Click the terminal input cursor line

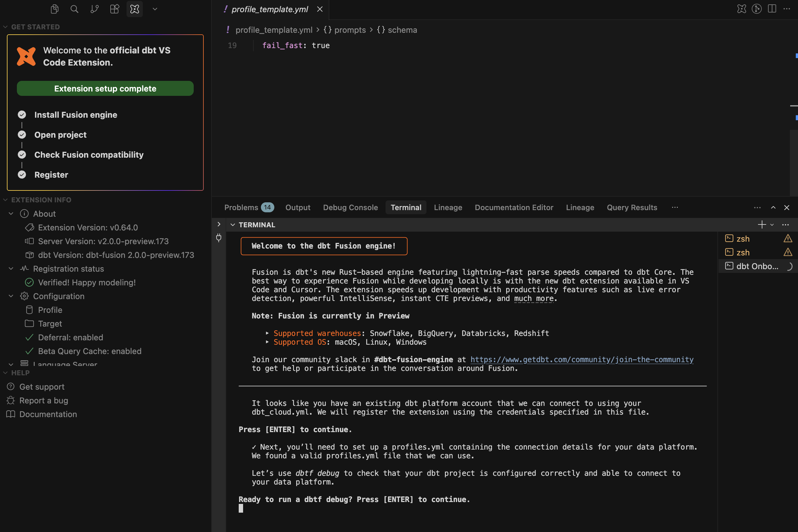point(241,508)
